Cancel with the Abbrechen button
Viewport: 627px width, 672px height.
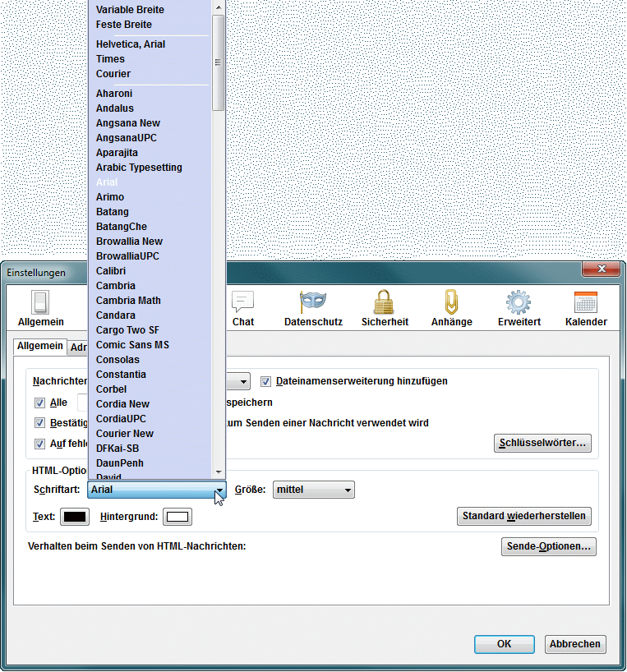tap(575, 644)
